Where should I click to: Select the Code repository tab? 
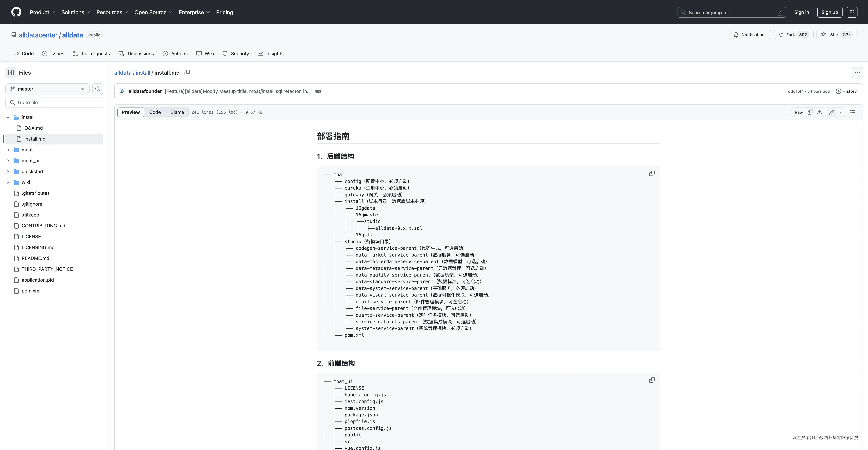(24, 54)
